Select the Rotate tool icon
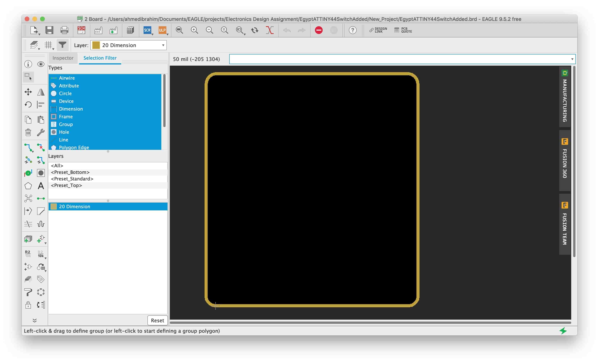 pos(28,104)
